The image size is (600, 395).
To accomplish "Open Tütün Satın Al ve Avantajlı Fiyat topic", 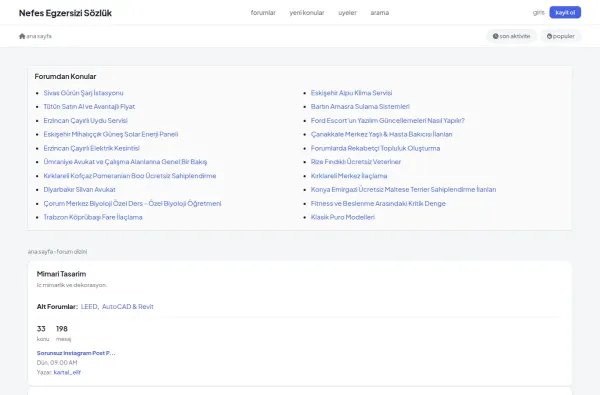I will pos(89,106).
